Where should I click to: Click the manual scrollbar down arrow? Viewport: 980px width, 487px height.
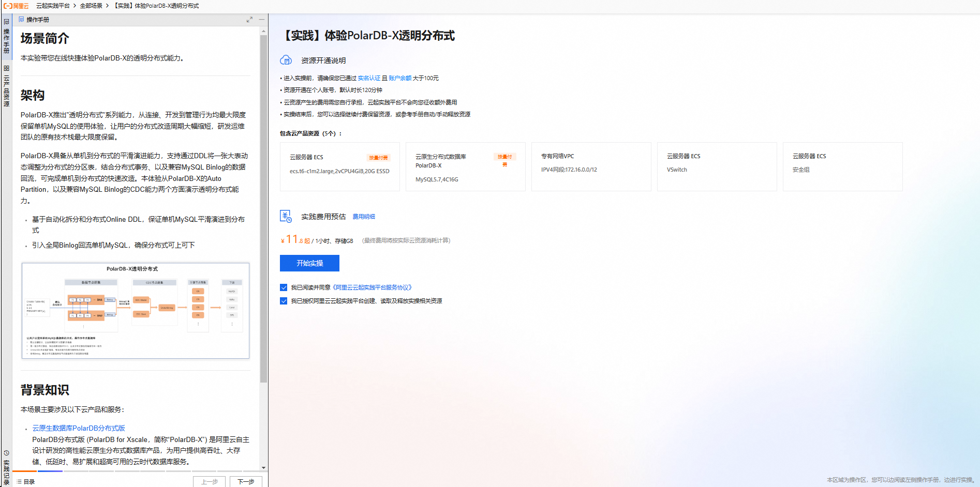[x=263, y=468]
